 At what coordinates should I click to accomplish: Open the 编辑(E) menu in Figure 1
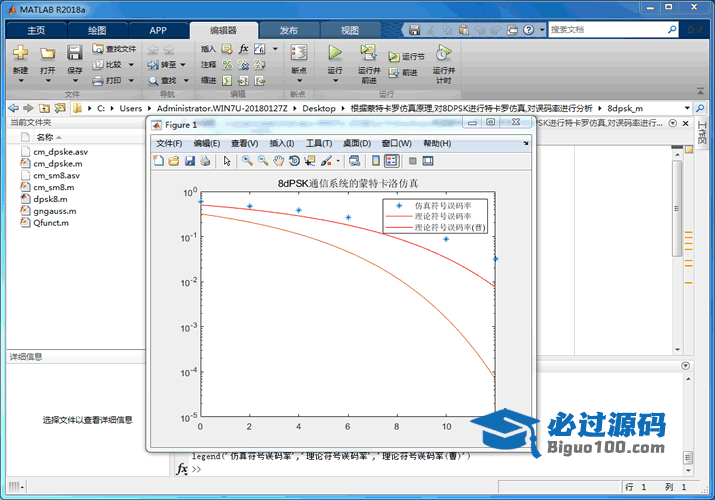click(x=207, y=144)
